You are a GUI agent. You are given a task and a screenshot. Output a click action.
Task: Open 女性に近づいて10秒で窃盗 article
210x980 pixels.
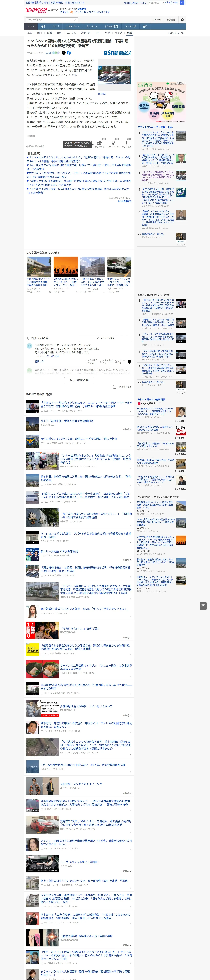[79, 439]
